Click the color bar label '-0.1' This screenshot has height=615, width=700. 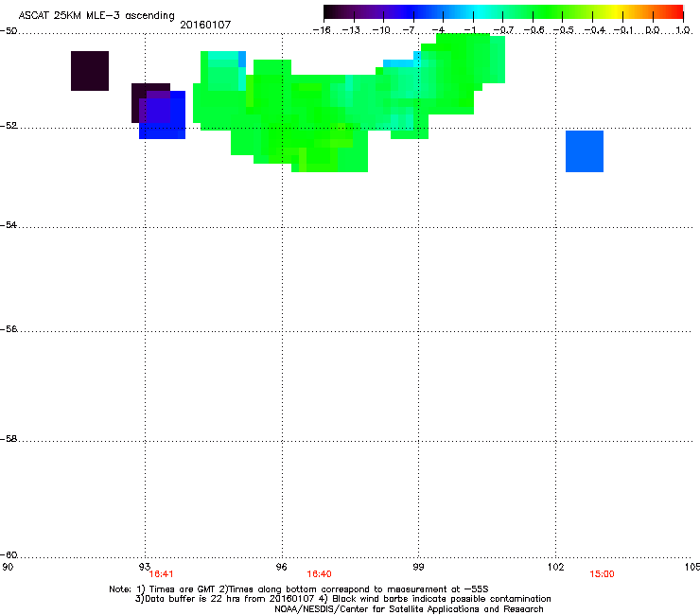[x=623, y=30]
